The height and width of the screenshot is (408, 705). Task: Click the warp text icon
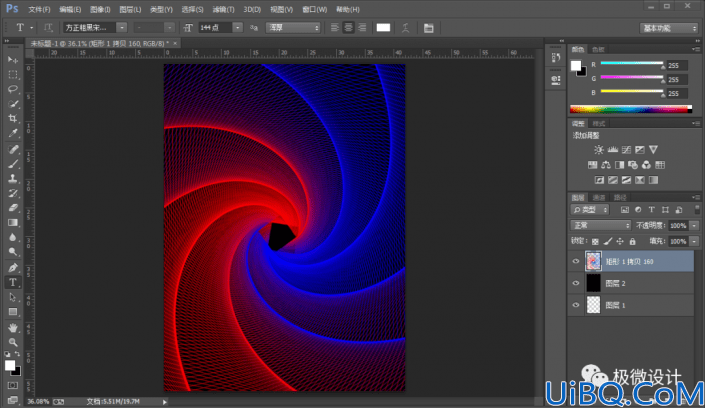(406, 28)
